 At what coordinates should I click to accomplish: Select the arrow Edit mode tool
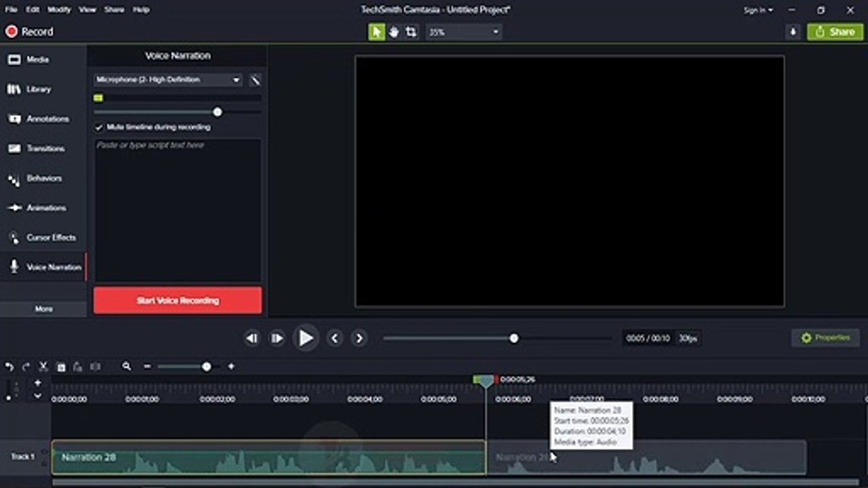(x=376, y=32)
